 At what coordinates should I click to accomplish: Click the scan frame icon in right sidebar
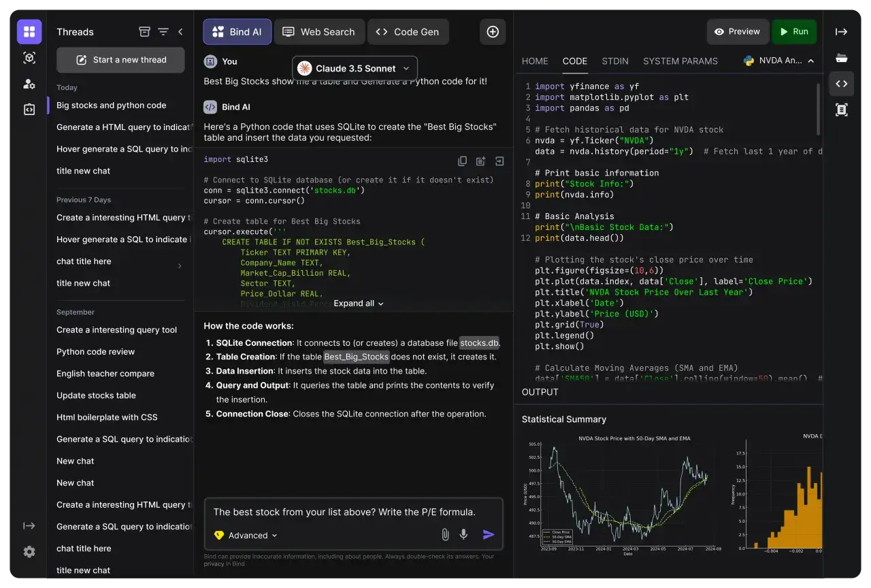pyautogui.click(x=842, y=110)
